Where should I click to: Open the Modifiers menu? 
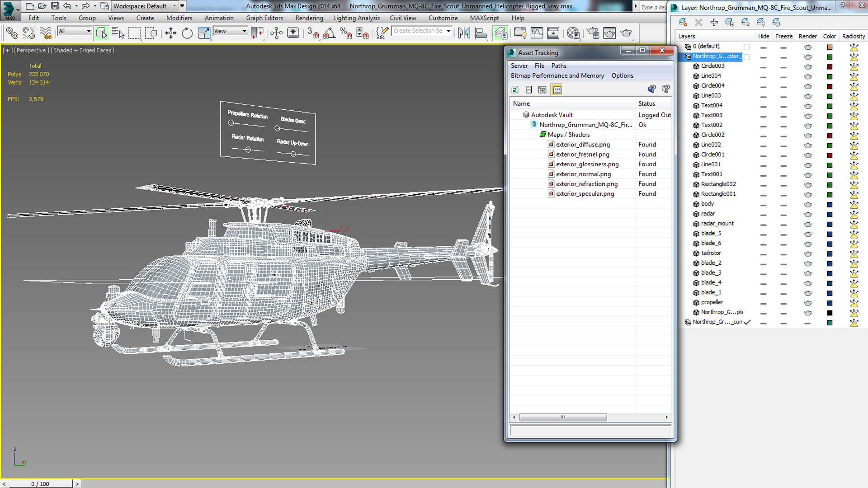(179, 18)
